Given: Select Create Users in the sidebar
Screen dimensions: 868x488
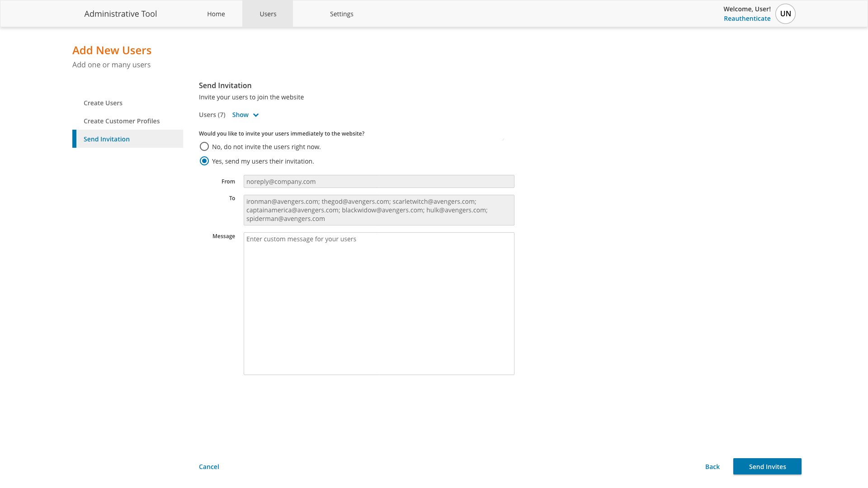Looking at the screenshot, I should coord(103,103).
